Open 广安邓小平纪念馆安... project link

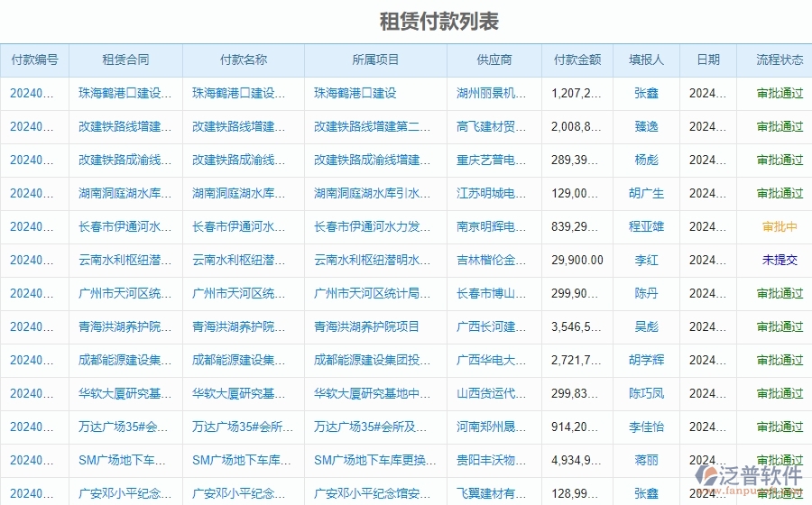coord(372,493)
